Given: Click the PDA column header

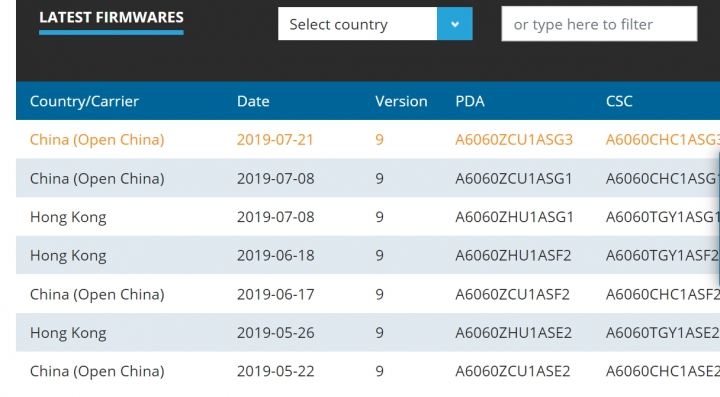Looking at the screenshot, I should click(x=470, y=101).
